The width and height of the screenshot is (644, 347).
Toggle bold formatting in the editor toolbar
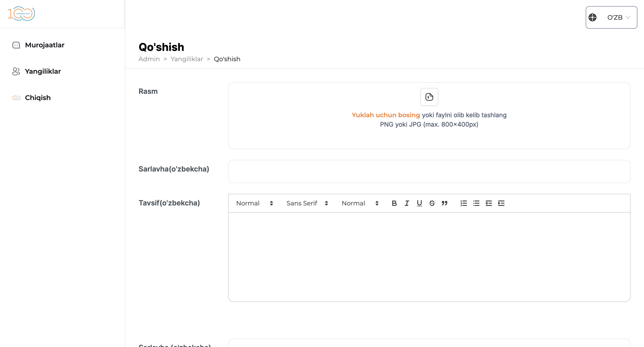tap(394, 203)
